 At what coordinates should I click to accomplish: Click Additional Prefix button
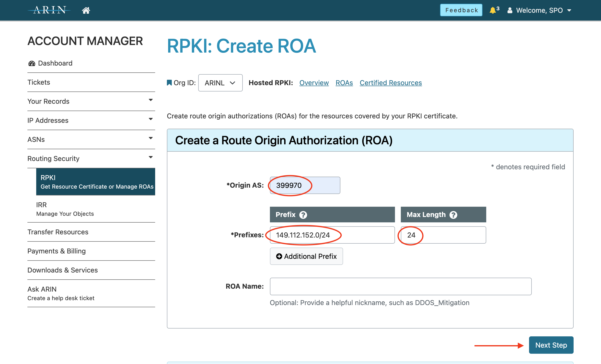[x=306, y=256]
